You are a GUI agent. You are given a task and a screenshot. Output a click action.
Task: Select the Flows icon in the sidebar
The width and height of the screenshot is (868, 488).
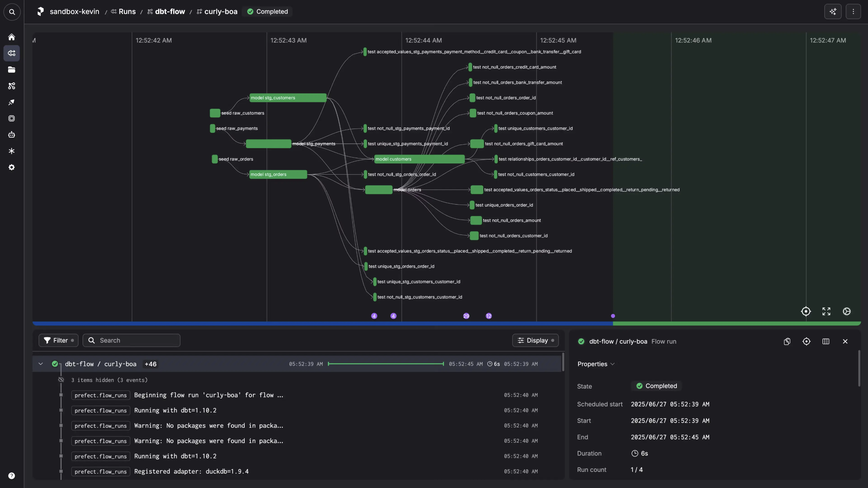click(12, 86)
